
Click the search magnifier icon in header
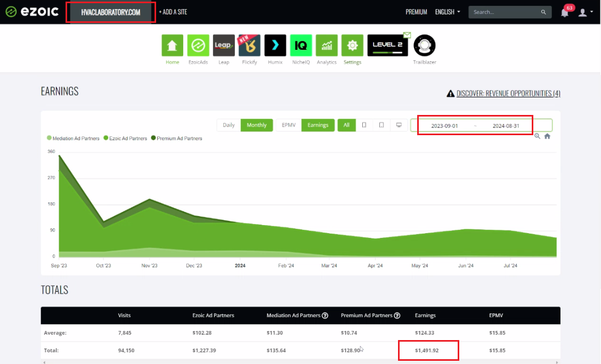(543, 12)
